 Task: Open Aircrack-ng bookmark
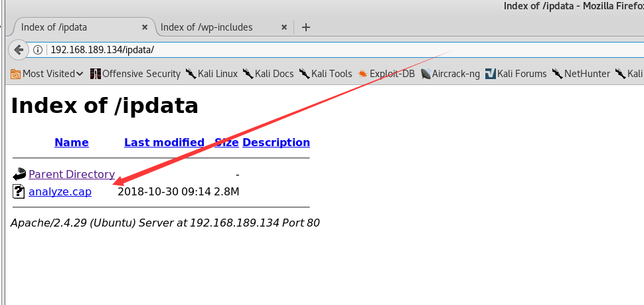[x=450, y=74]
